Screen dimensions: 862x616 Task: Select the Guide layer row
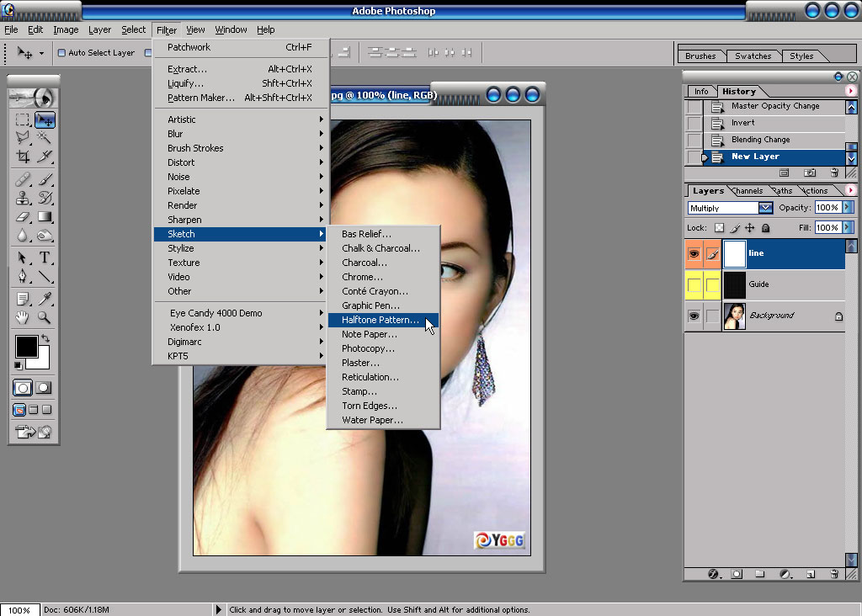pyautogui.click(x=784, y=284)
